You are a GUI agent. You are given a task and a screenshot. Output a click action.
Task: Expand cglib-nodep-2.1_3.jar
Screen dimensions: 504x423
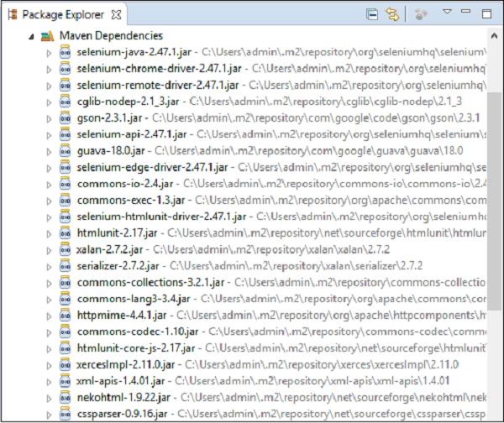click(x=49, y=102)
